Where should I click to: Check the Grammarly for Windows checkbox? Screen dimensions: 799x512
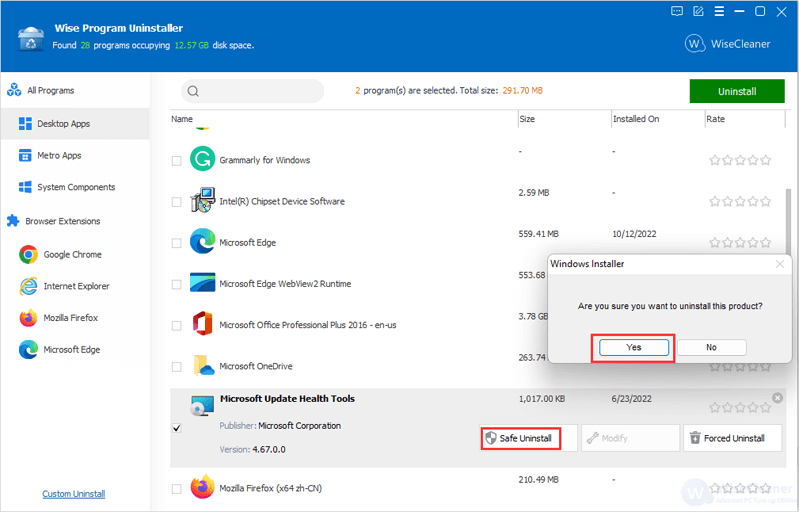tap(177, 160)
